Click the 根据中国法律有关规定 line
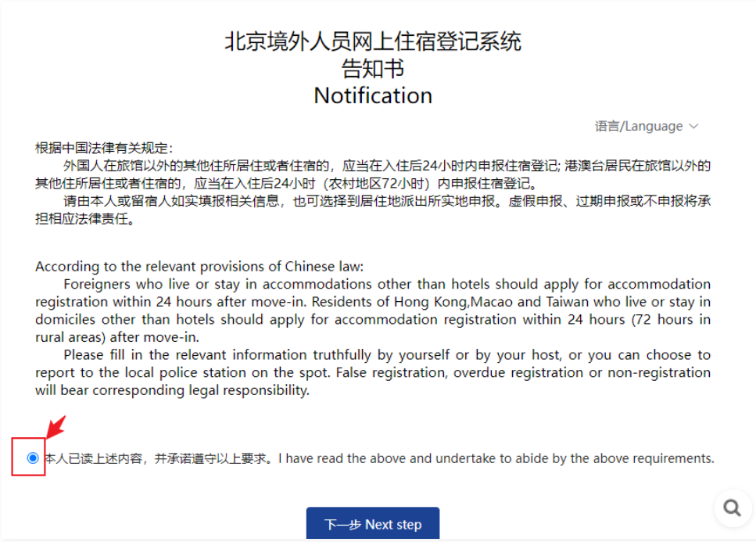 coord(104,148)
